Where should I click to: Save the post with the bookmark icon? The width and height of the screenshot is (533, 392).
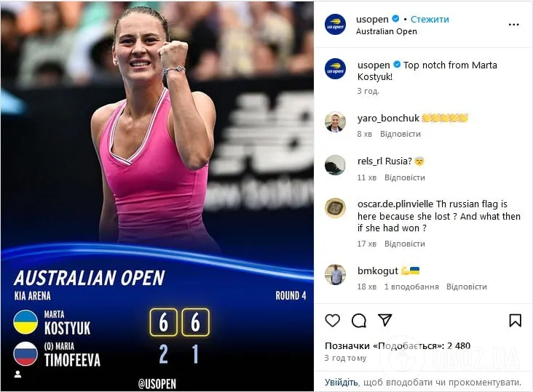515,321
